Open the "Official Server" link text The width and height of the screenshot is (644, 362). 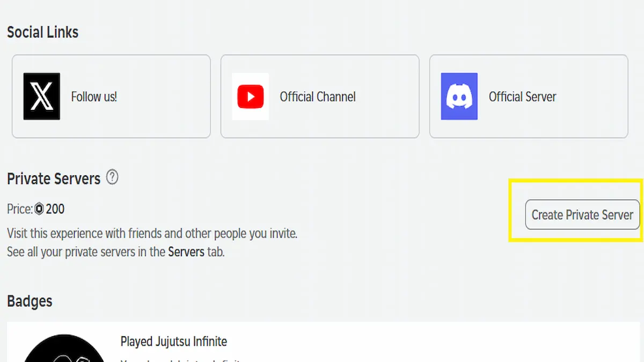click(x=522, y=97)
